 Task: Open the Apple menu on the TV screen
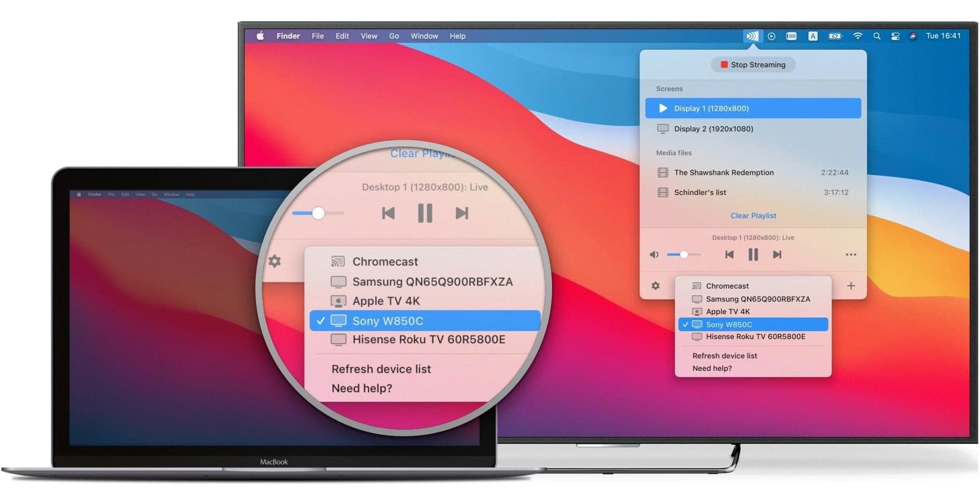point(260,36)
